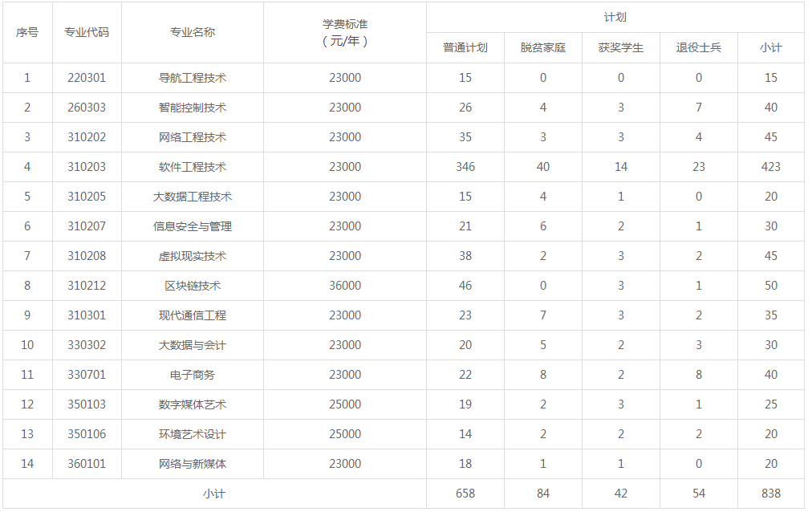Click the 网络与新媒体 major name
812x512 pixels.
click(193, 464)
